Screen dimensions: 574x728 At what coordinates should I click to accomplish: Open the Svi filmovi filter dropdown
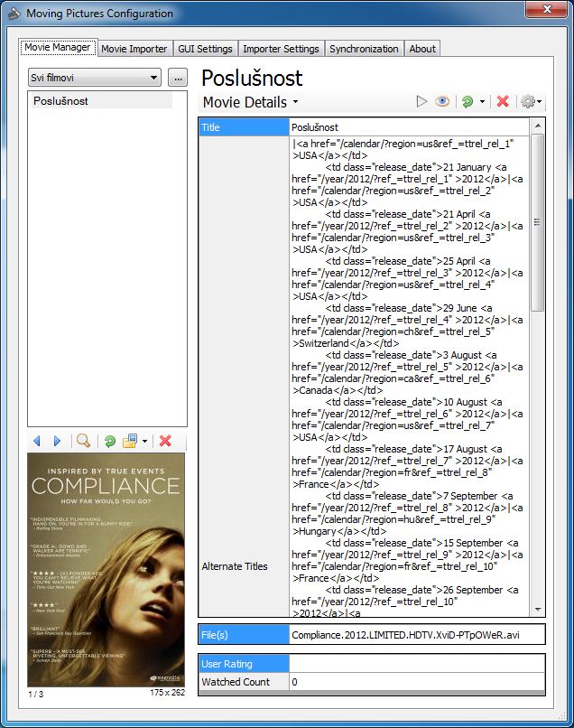click(x=94, y=78)
